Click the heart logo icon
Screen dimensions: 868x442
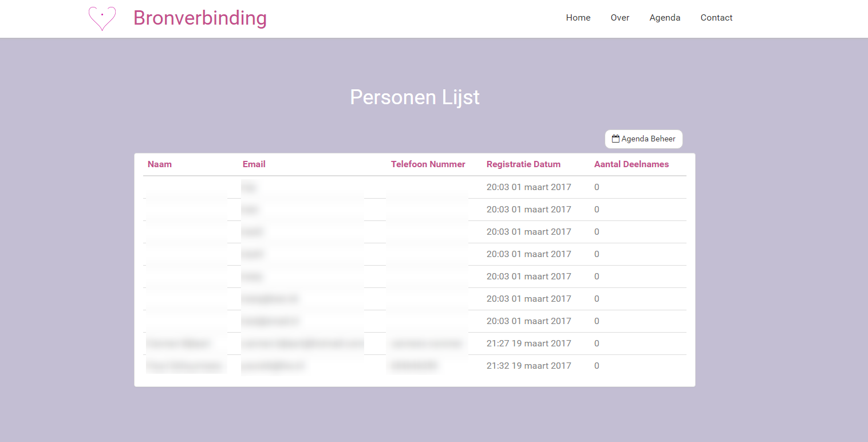(x=102, y=18)
